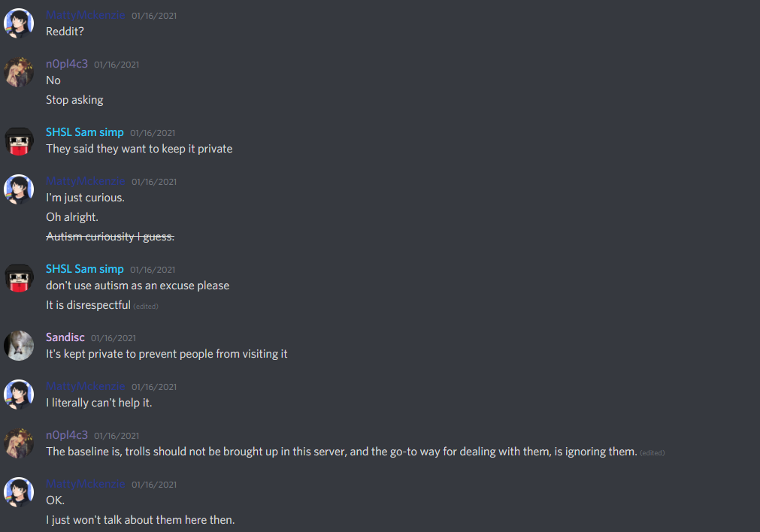Open the MattyMckenzie username above "Reddit?"
Screen dimensions: 760x532
pos(85,15)
